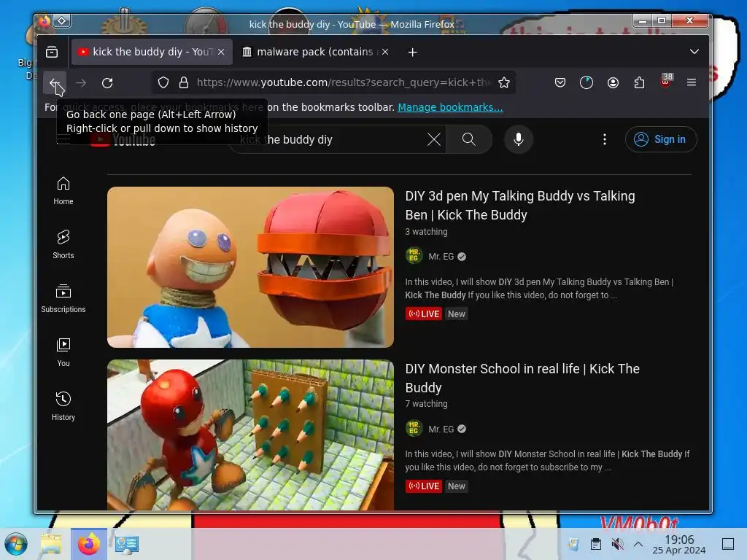Open Mr. EG channel on first result

[x=441, y=257]
